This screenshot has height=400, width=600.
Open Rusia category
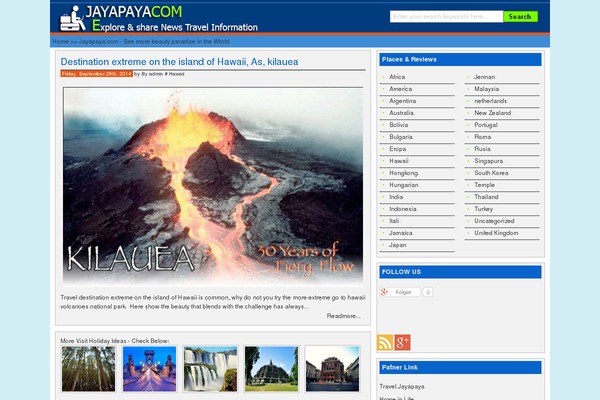pos(482,149)
